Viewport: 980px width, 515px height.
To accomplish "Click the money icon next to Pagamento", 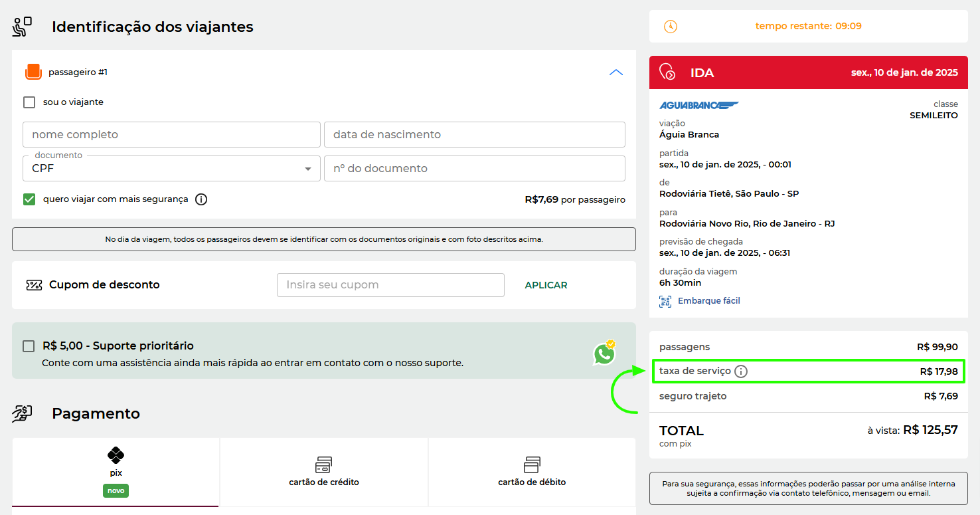I will (x=23, y=413).
